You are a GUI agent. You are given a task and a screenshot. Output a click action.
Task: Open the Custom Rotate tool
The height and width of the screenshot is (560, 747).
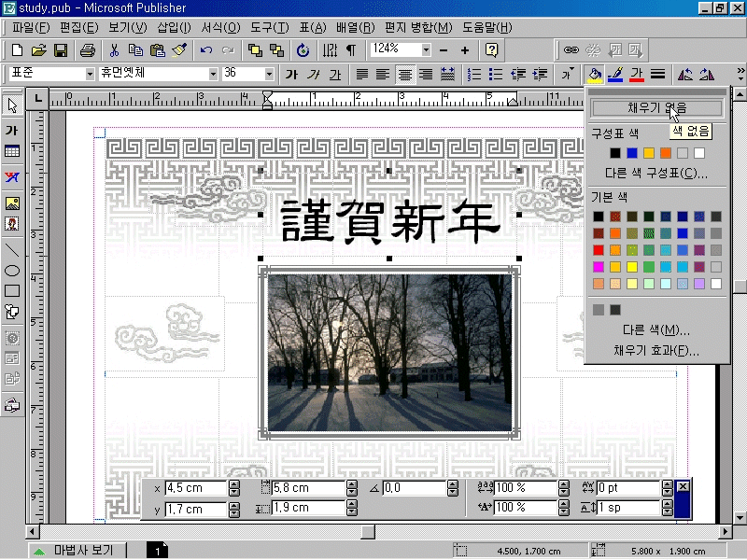point(303,50)
